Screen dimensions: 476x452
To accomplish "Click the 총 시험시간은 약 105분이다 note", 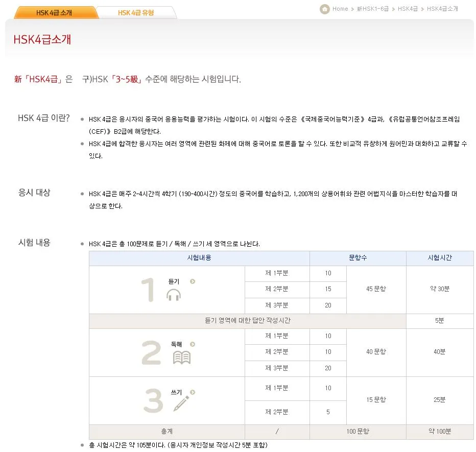I will [178, 445].
